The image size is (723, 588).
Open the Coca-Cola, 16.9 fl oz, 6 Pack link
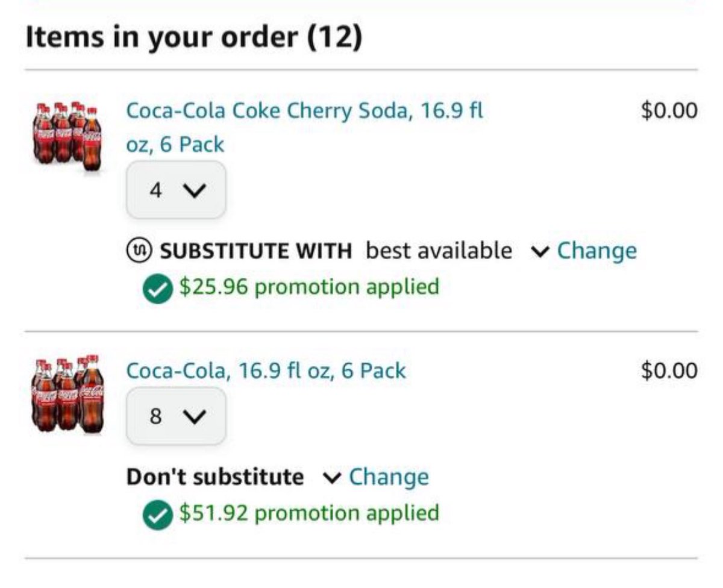point(266,370)
